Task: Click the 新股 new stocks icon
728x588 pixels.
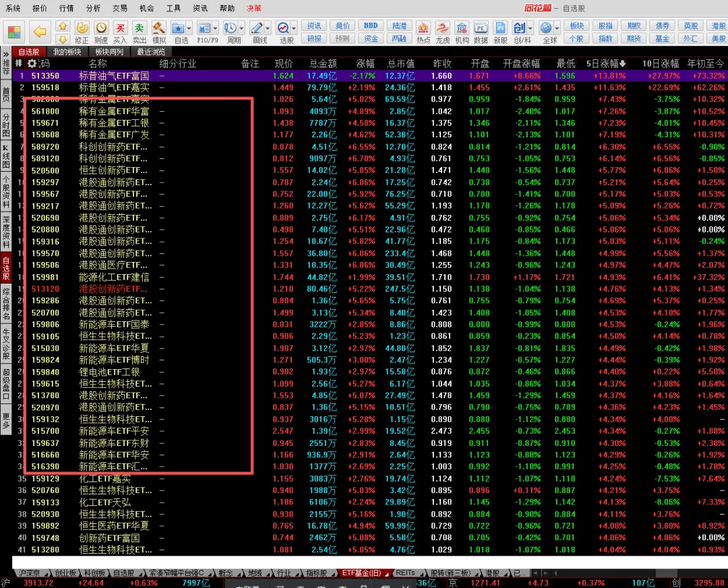Action: (500, 32)
